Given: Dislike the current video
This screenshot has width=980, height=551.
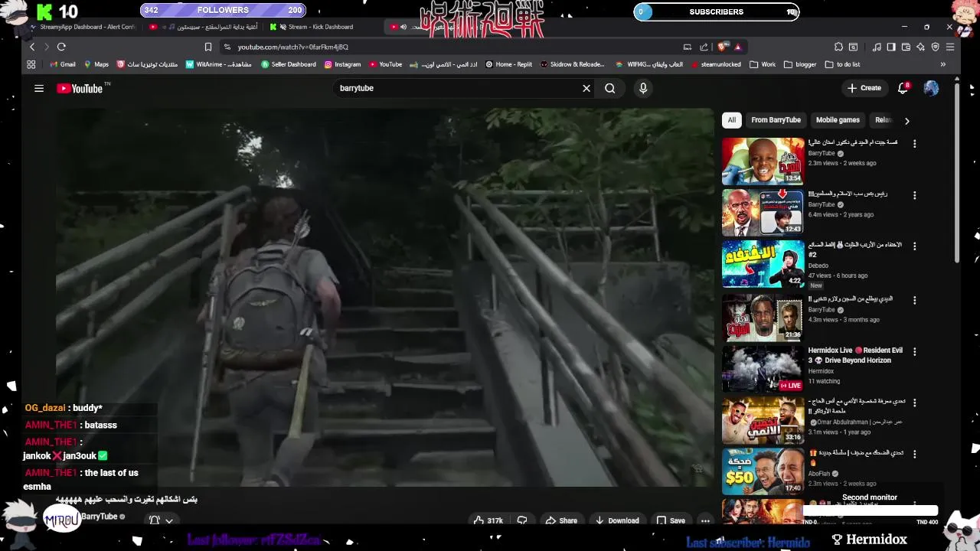Looking at the screenshot, I should point(522,520).
